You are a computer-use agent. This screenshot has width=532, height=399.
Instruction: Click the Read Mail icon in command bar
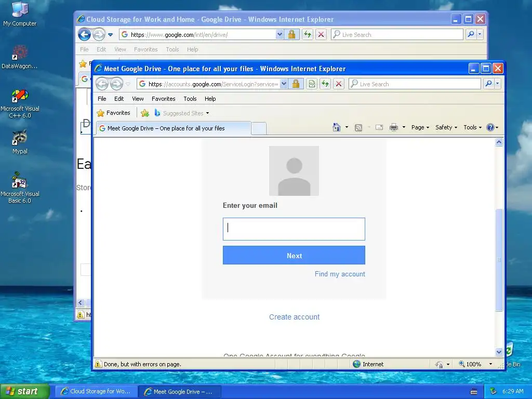(379, 128)
